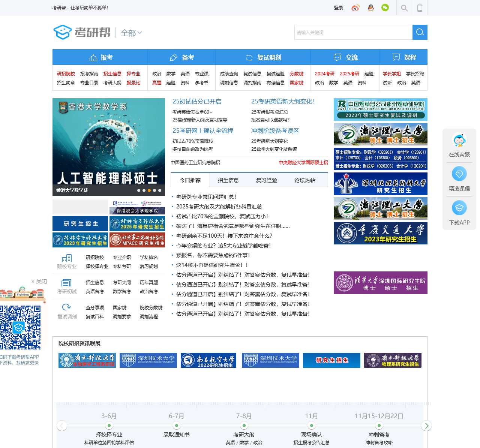Image resolution: width=480 pixels, height=448 pixels.
Task: Switch to the 招生信息 tab
Action: pyautogui.click(x=228, y=180)
